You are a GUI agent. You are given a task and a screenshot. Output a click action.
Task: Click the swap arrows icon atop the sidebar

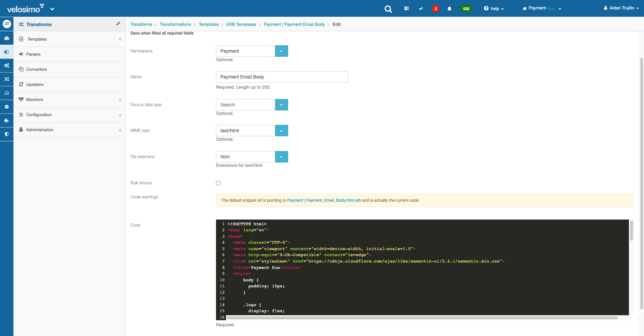click(x=7, y=24)
